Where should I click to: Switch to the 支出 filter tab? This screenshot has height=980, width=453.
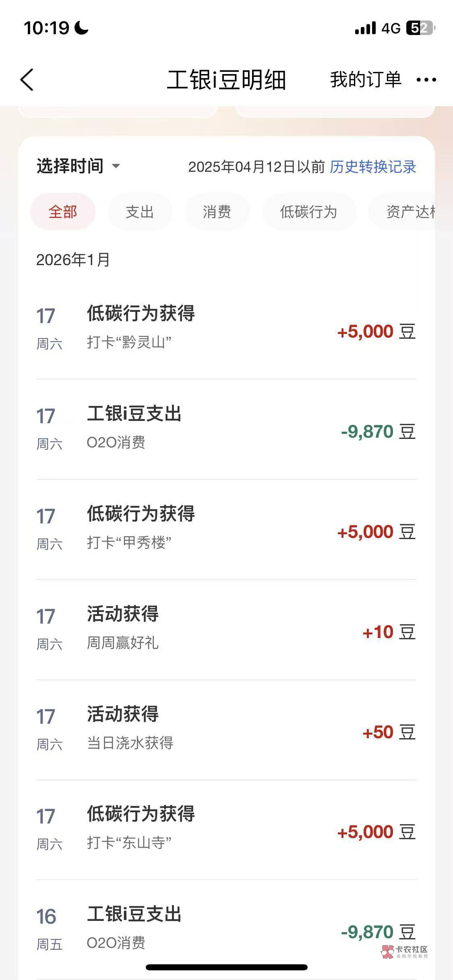click(x=140, y=212)
